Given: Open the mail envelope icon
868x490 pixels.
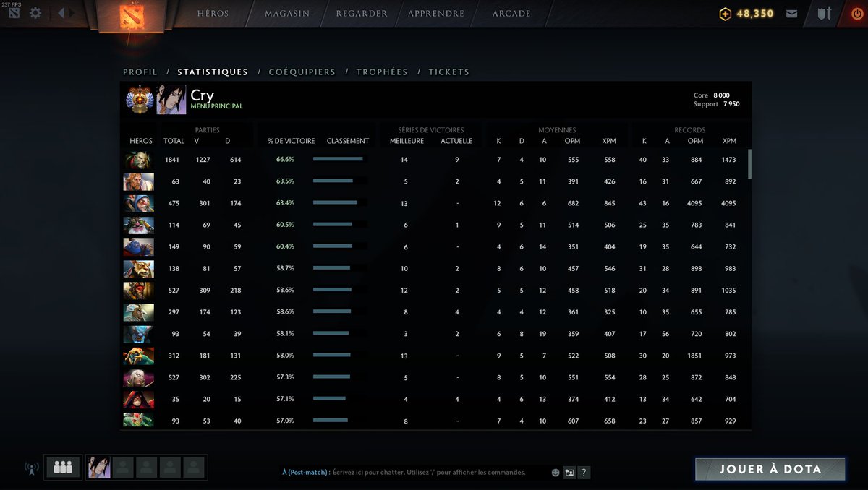Looking at the screenshot, I should click(792, 14).
